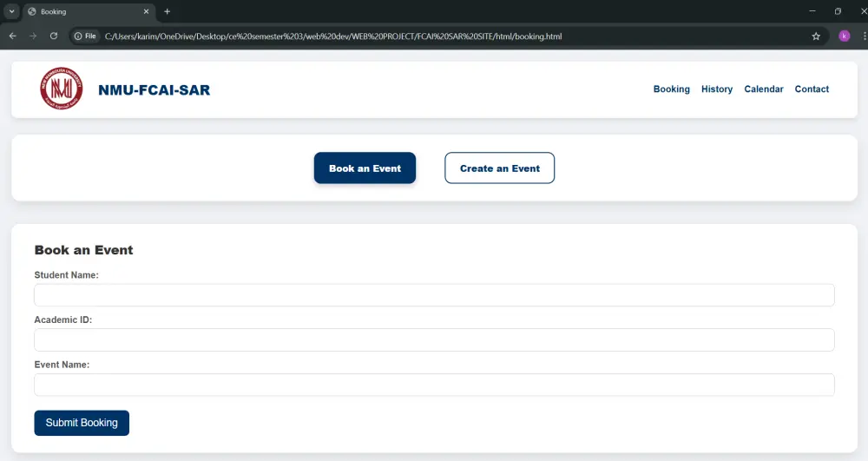Image resolution: width=868 pixels, height=461 pixels.
Task: Click the File site info chip
Action: pyautogui.click(x=85, y=36)
